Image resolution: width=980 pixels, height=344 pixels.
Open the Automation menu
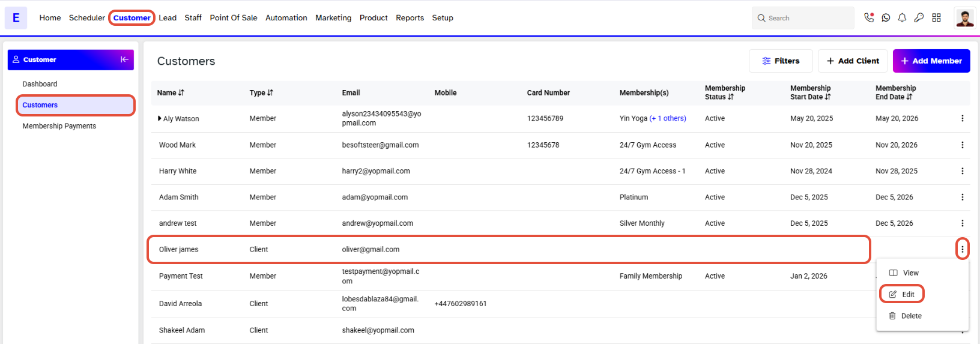[x=286, y=18]
